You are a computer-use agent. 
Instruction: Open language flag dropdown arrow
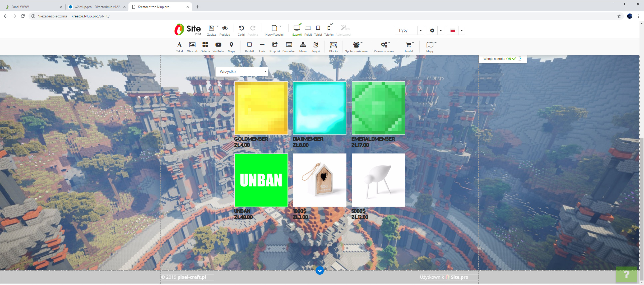[x=461, y=31]
